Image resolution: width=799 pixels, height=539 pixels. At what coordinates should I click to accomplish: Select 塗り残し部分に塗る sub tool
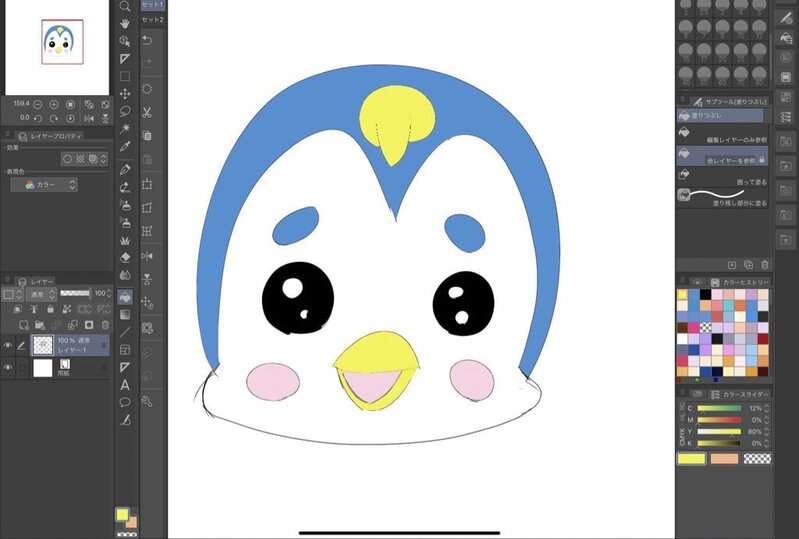[x=723, y=198]
